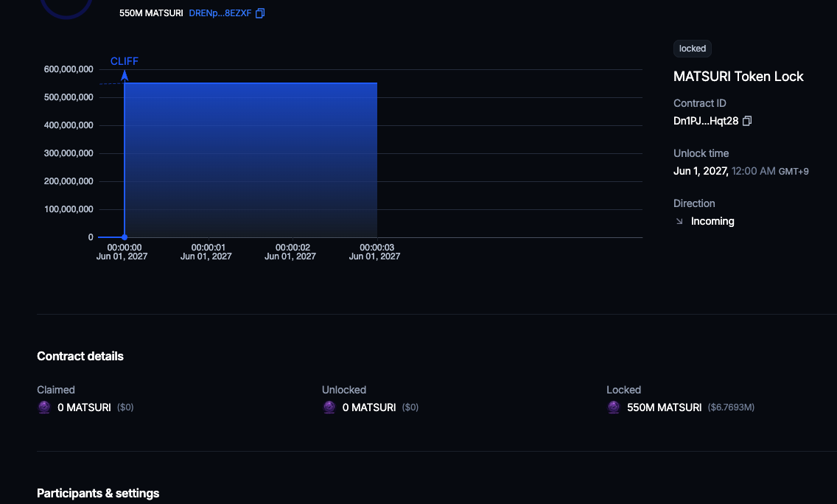Click the MATSURI token icon under Claimed

[44, 407]
